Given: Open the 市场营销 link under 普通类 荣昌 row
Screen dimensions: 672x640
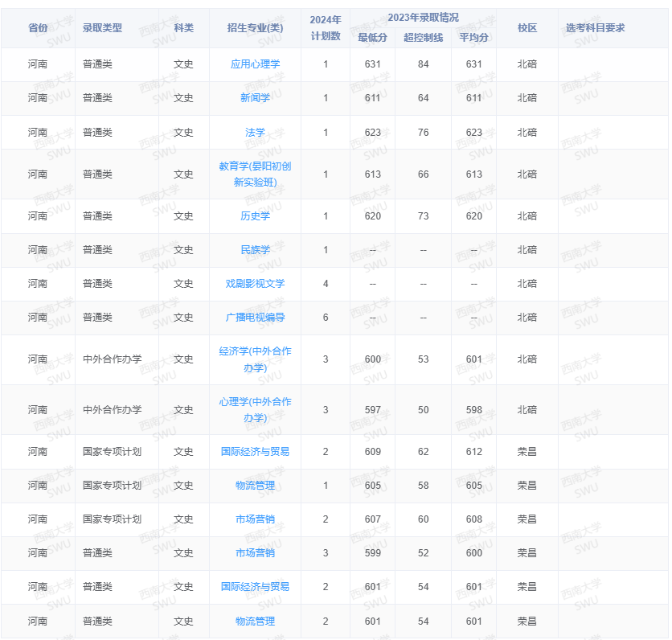Looking at the screenshot, I should coord(256,553).
